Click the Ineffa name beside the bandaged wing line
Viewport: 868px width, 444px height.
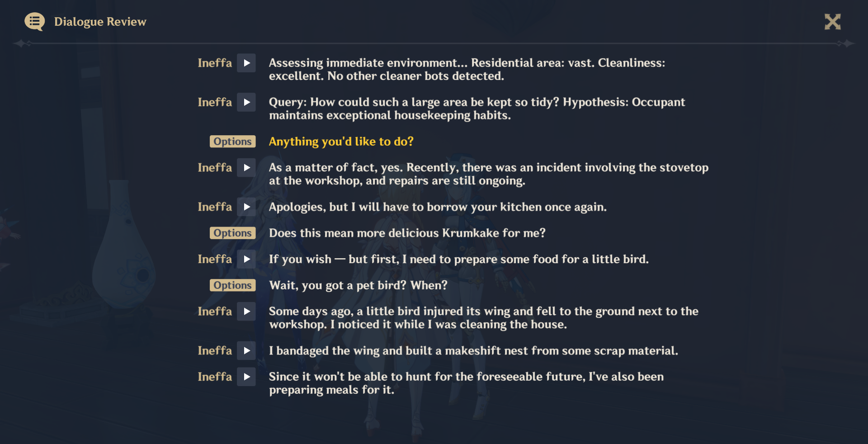point(215,351)
